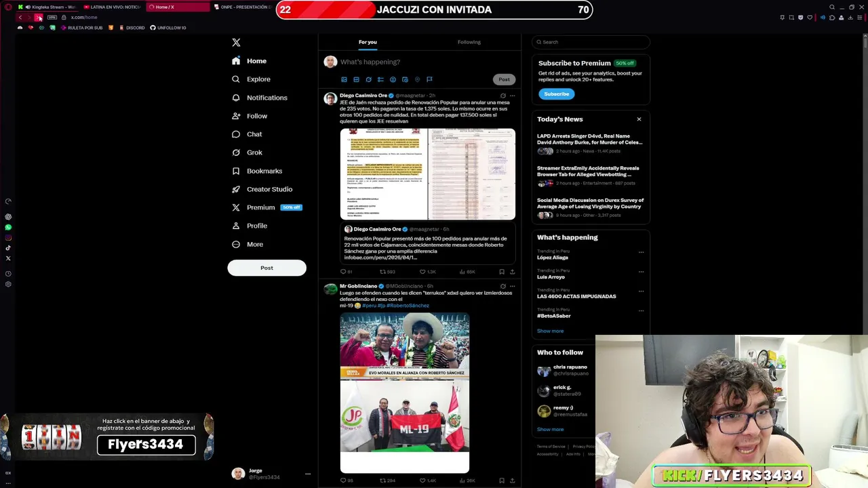
Task: Click the X search box
Action: tap(591, 42)
